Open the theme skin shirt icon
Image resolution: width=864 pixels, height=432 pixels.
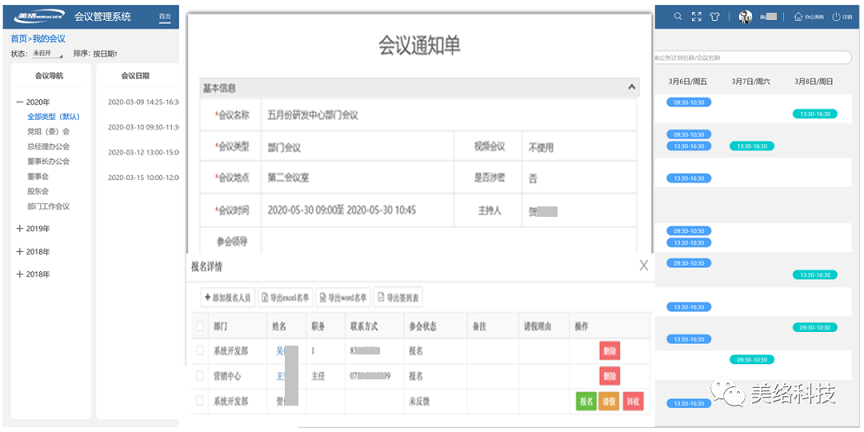coord(715,16)
